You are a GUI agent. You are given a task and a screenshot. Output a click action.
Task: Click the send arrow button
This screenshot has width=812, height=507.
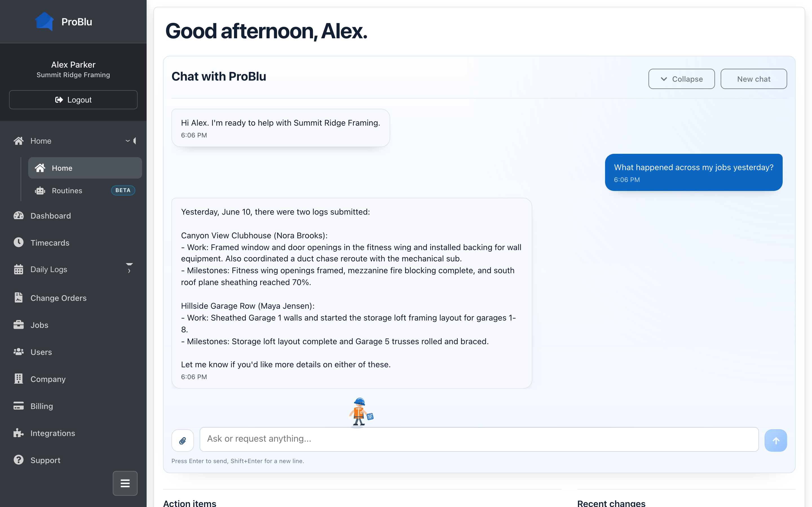click(x=775, y=441)
